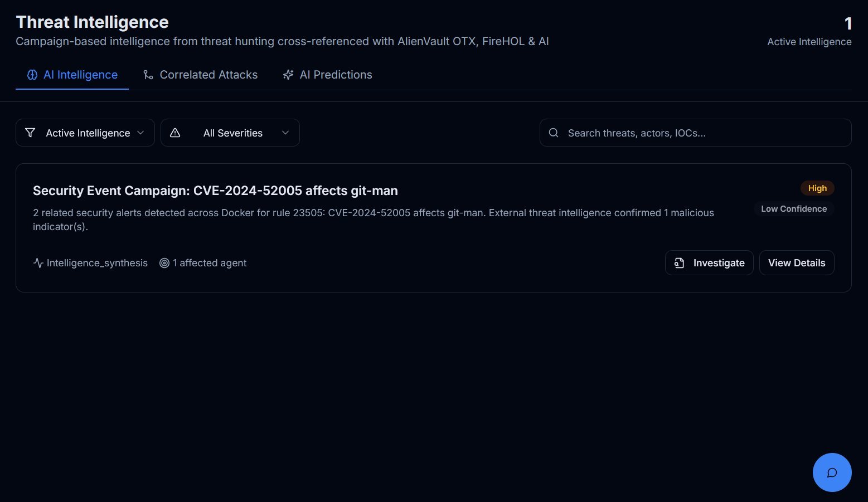Screen dimensions: 868x502
Task: Click the brain icon on AI Intelligence tab
Action: coord(32,75)
